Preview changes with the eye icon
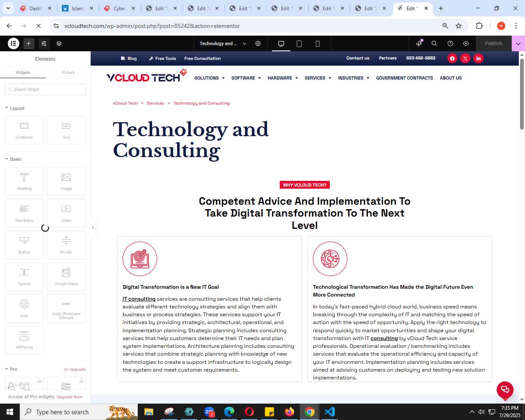Viewport: 525px width, 420px height. point(466,43)
